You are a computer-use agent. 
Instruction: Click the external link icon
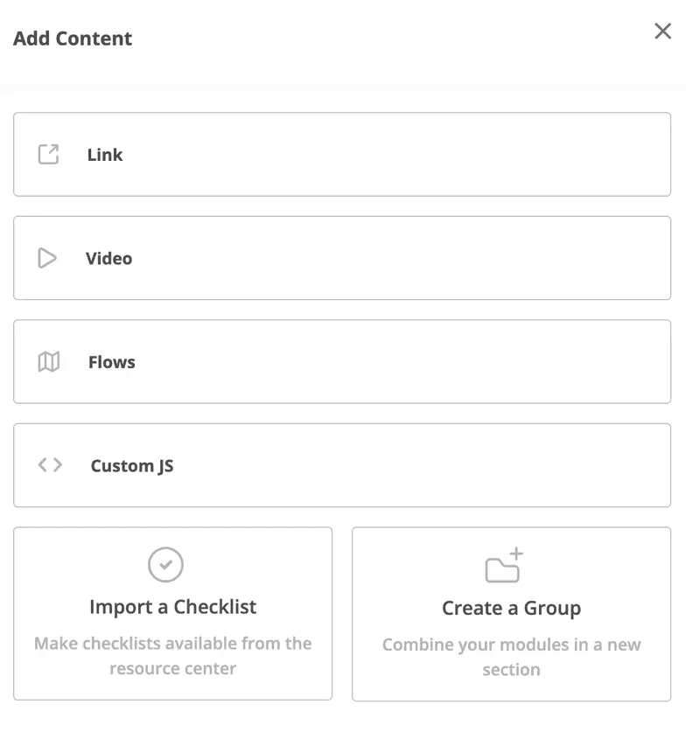(48, 155)
